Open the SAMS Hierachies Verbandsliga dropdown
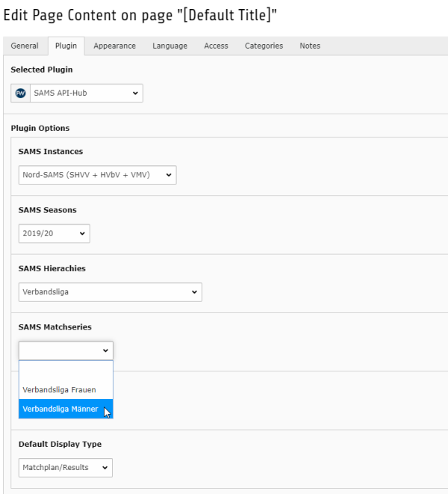Image resolution: width=448 pixels, height=494 pixels. coord(111,292)
